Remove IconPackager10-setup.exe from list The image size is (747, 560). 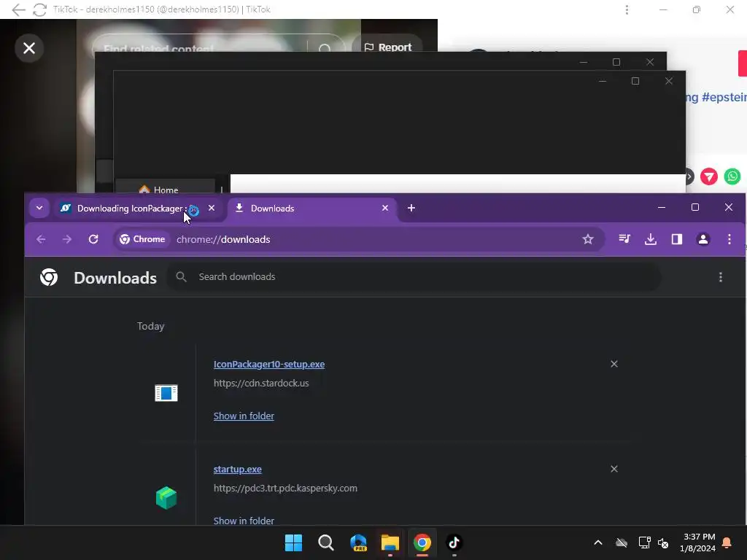614,364
